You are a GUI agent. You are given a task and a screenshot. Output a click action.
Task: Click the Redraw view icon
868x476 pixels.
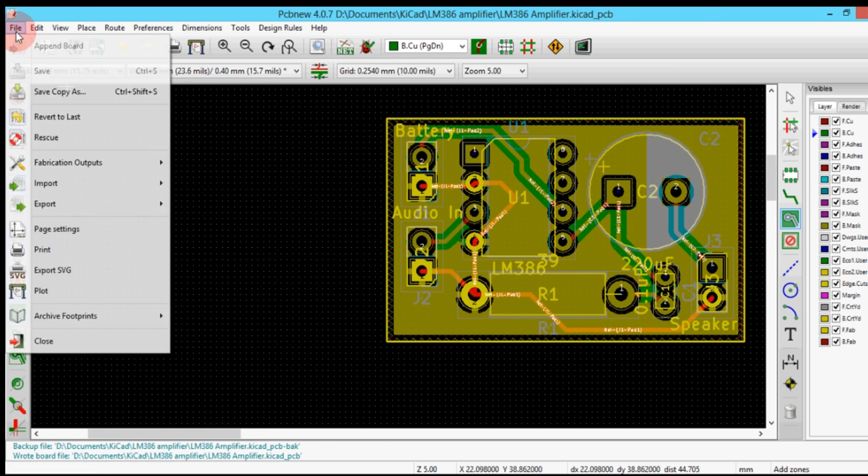click(268, 47)
